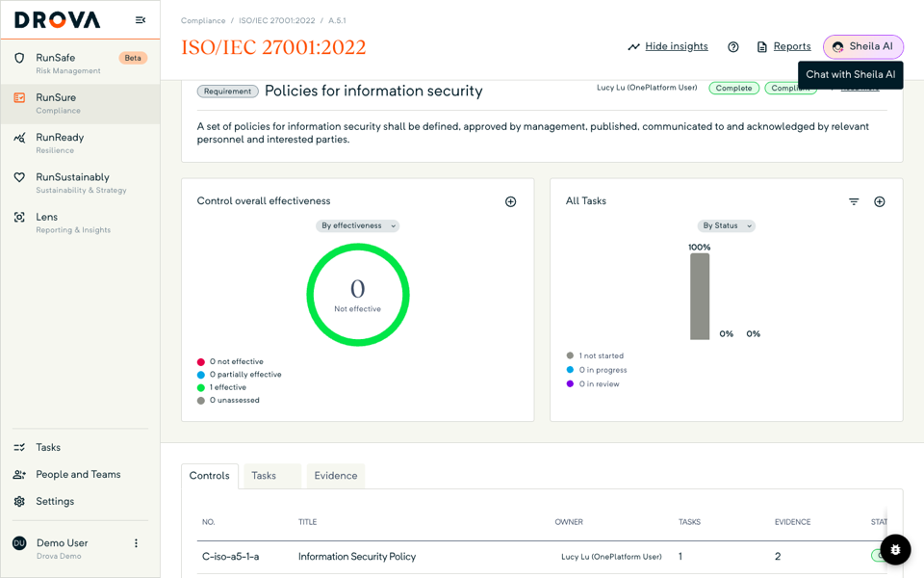Open RunReady resilience icon
This screenshot has height=578, width=924.
19,138
